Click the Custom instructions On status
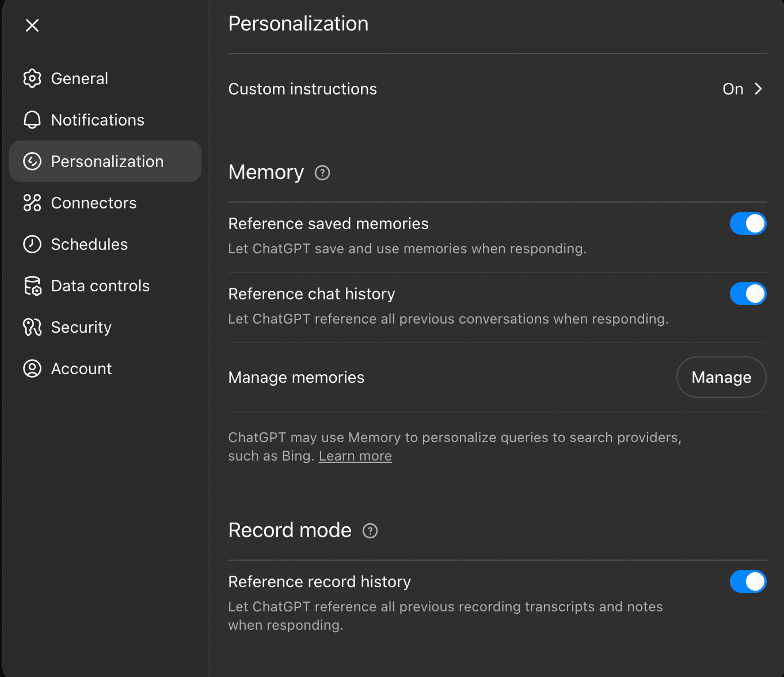Image resolution: width=784 pixels, height=677 pixels. [x=733, y=89]
